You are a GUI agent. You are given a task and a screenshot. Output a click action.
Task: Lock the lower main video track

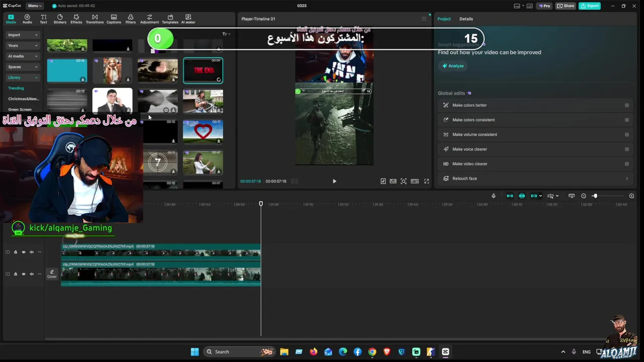click(x=16, y=274)
